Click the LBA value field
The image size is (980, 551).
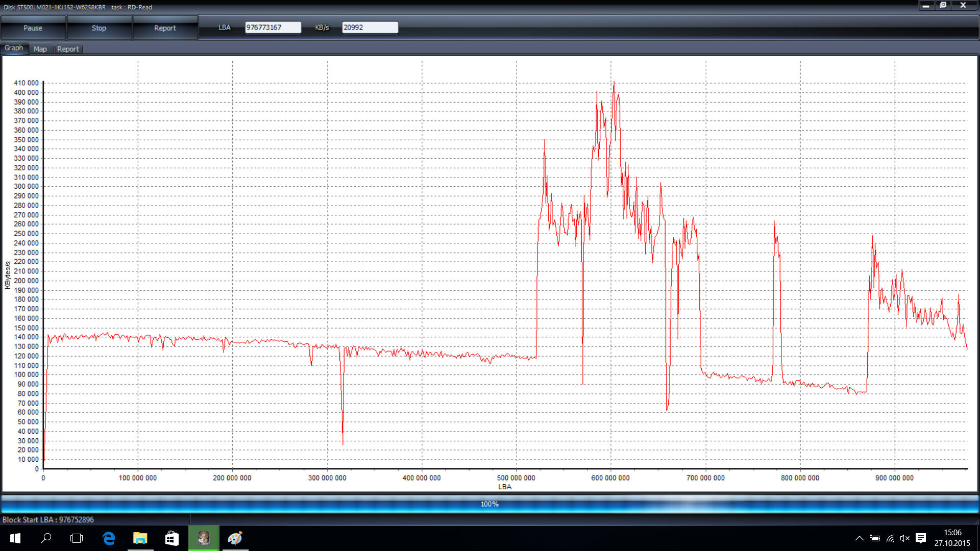click(273, 28)
